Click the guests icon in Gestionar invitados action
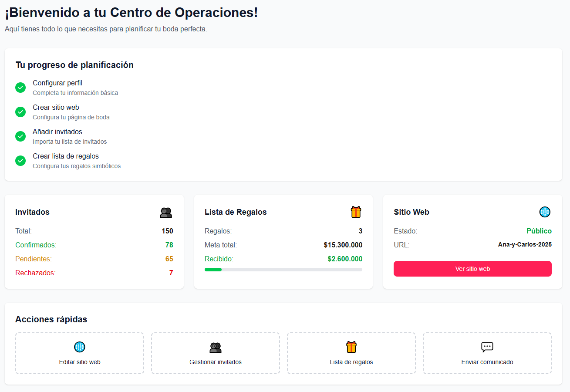Image resolution: width=570 pixels, height=392 pixels. point(215,347)
